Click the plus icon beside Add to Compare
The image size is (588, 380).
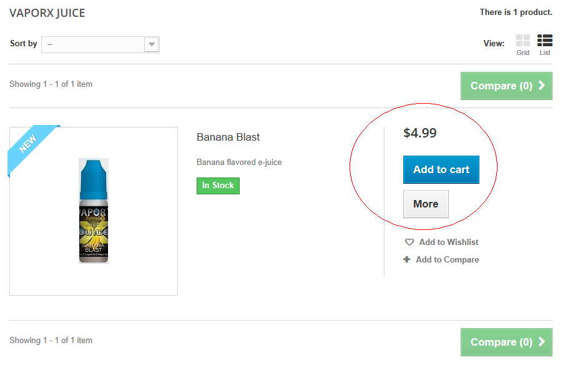click(407, 259)
